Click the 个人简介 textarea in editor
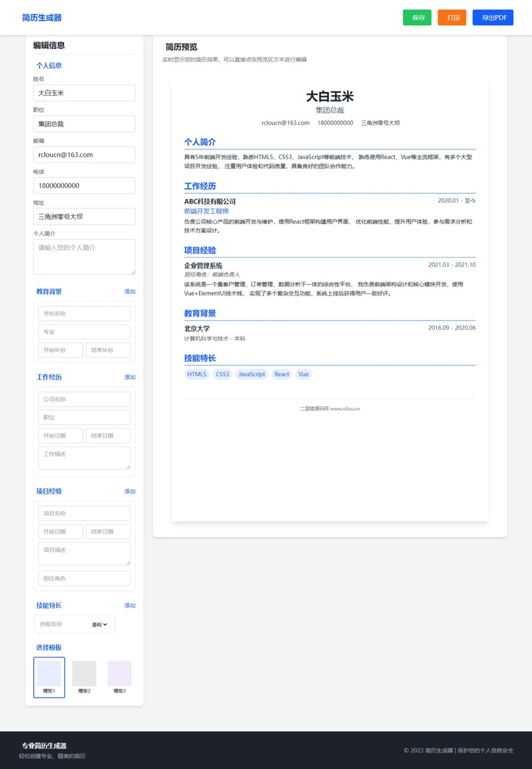 point(84,257)
